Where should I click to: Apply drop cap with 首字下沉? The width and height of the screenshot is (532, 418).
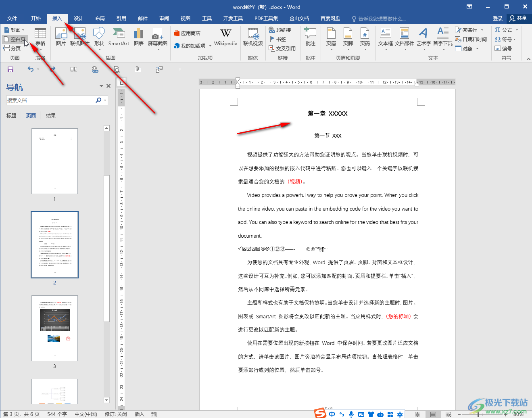443,38
